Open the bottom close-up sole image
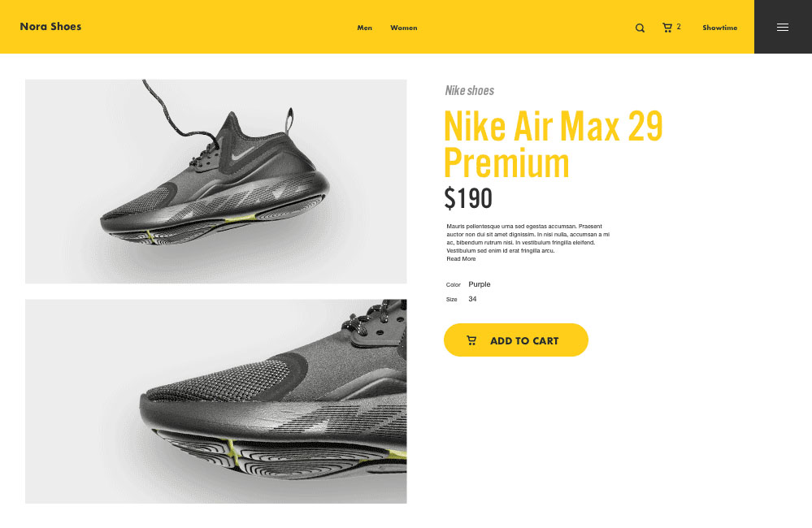Image resolution: width=812 pixels, height=528 pixels. [216, 401]
